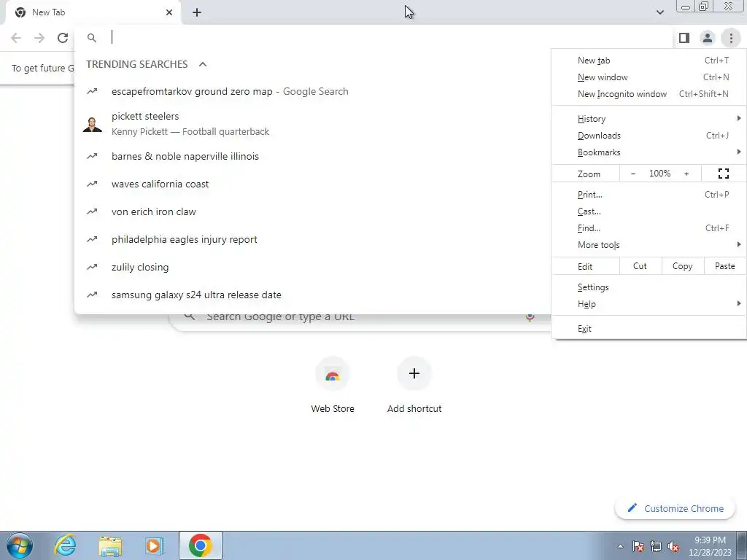
Task: Collapse the Trending Searches section
Action: (x=203, y=64)
